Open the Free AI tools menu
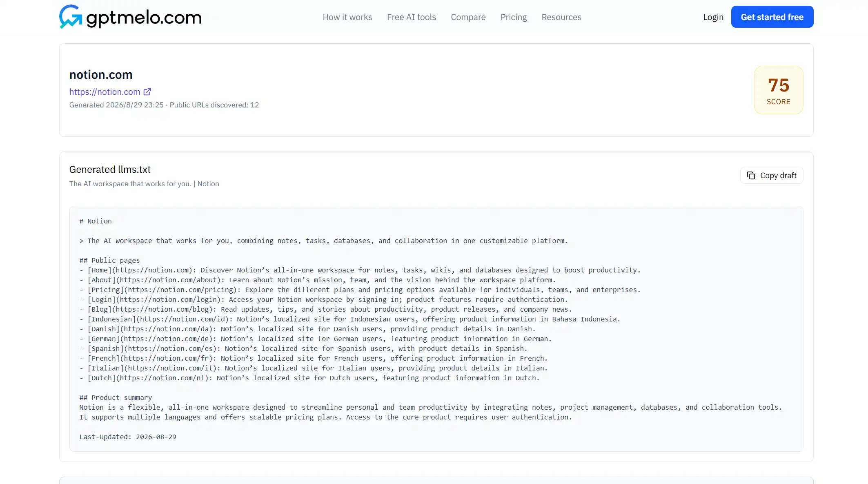This screenshot has height=484, width=868. 412,17
